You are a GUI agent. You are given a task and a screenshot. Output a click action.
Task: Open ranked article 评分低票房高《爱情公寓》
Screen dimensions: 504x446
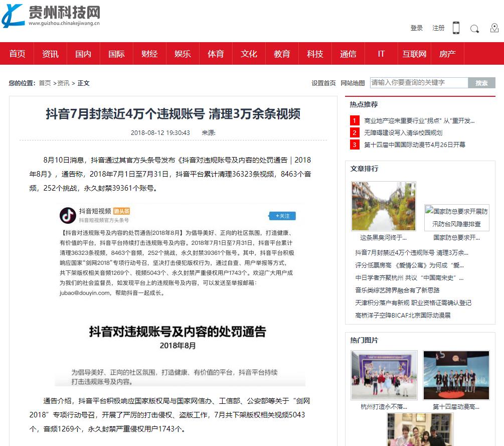pyautogui.click(x=409, y=265)
